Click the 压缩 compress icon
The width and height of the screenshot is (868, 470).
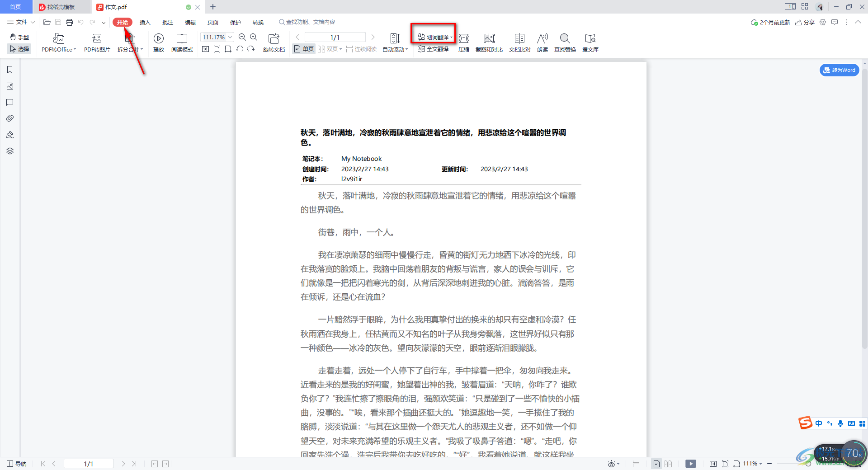(x=463, y=39)
